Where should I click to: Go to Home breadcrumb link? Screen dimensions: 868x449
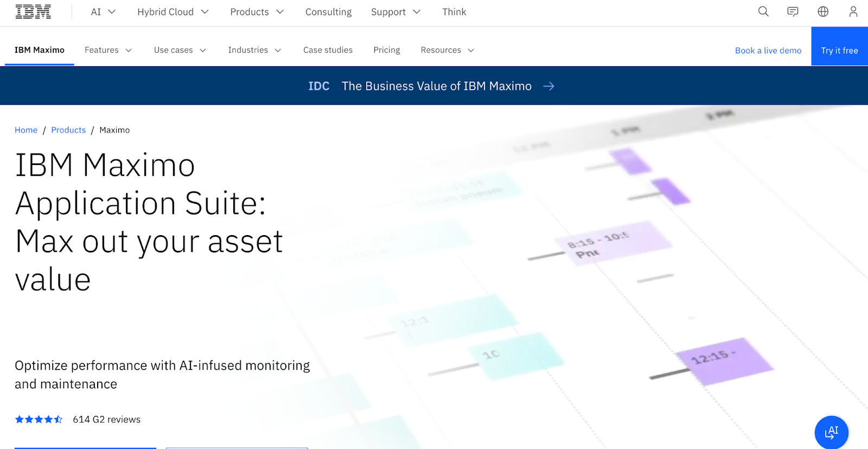click(26, 130)
